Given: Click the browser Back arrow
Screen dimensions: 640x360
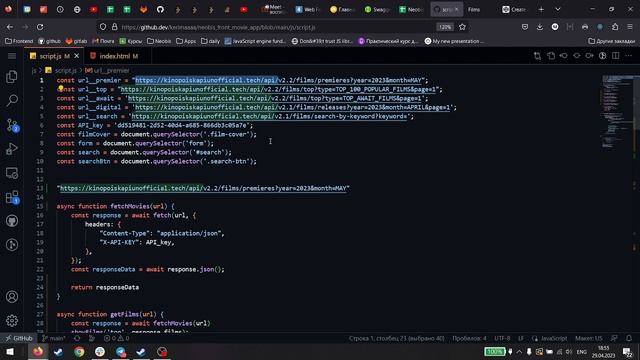Looking at the screenshot, I should click(10, 27).
